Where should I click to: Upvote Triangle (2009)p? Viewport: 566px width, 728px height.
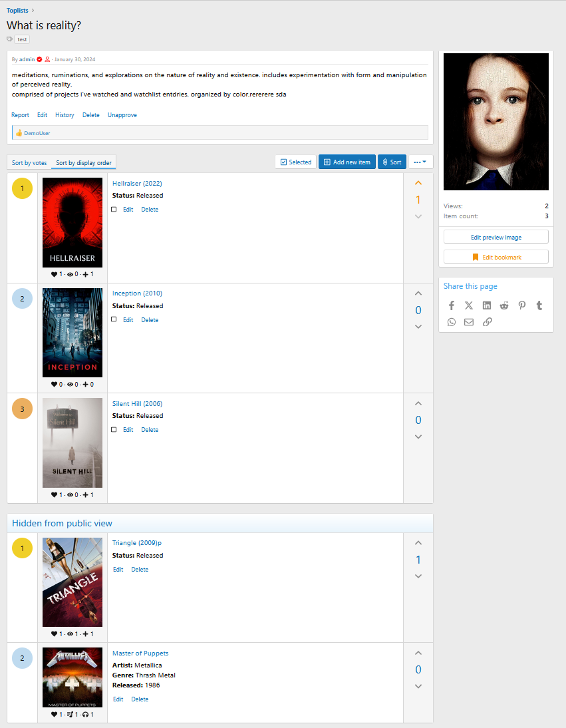click(x=418, y=543)
